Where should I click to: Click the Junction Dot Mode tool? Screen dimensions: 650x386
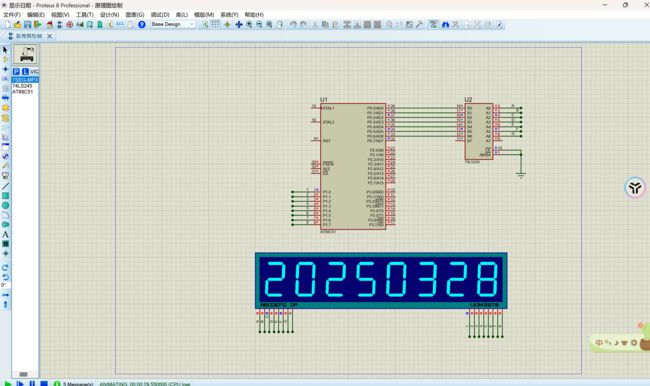[x=5, y=69]
